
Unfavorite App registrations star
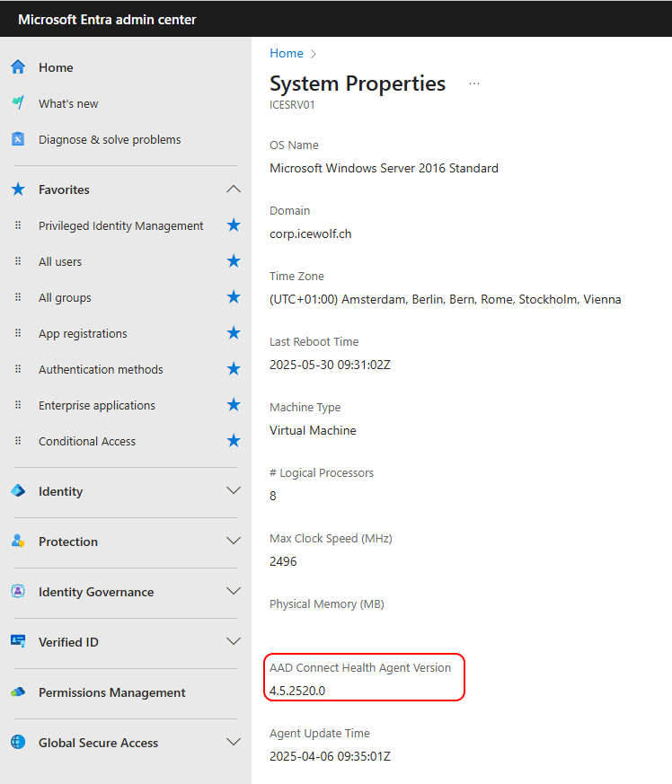(234, 333)
